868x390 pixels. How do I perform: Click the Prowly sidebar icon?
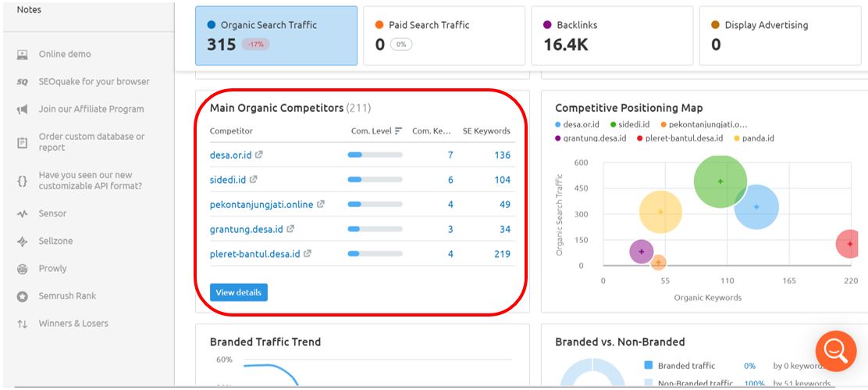(x=22, y=269)
